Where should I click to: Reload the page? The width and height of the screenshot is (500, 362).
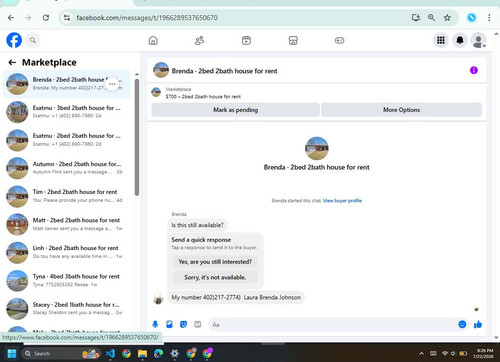(x=46, y=18)
